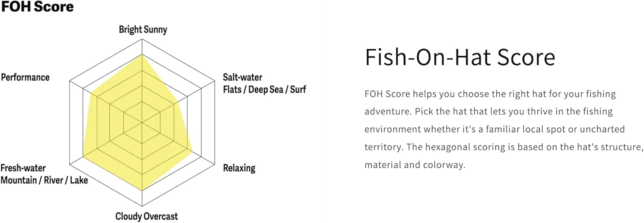The height and width of the screenshot is (223, 644).
Task: Click the center point of the radar chart
Action: pyautogui.click(x=142, y=123)
